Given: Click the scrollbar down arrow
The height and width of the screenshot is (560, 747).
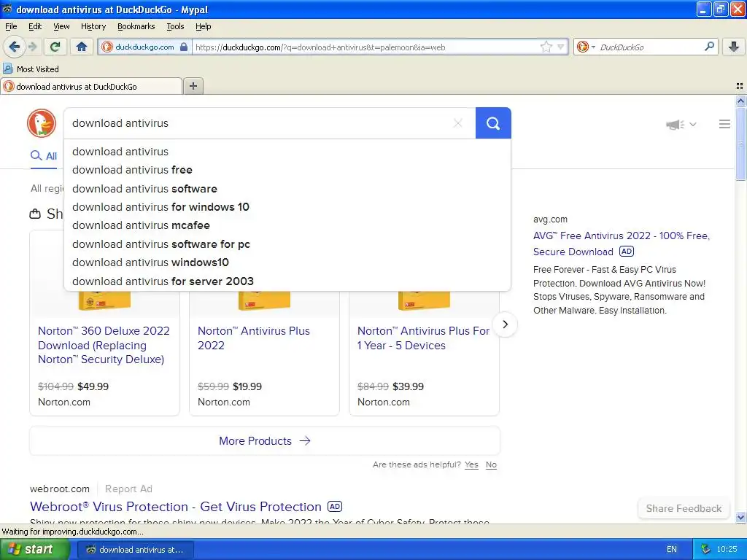Looking at the screenshot, I should (x=740, y=517).
